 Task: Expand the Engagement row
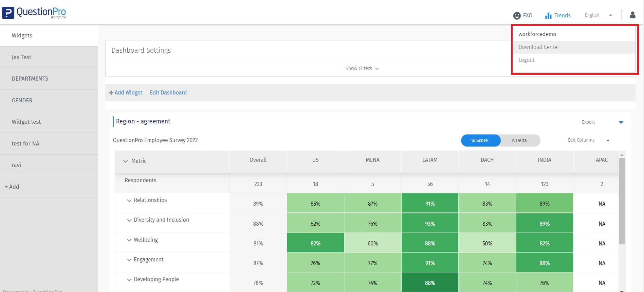point(129,260)
